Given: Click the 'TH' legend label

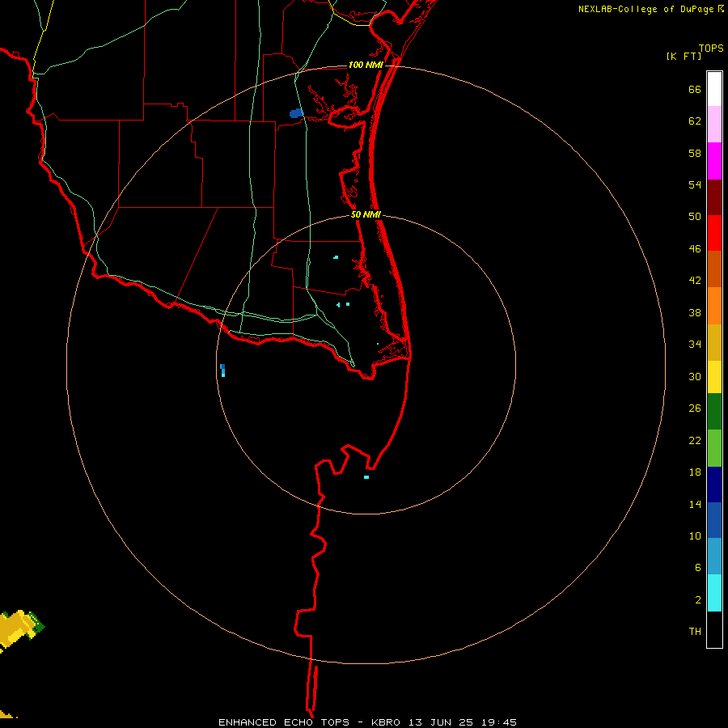Looking at the screenshot, I should 695,632.
